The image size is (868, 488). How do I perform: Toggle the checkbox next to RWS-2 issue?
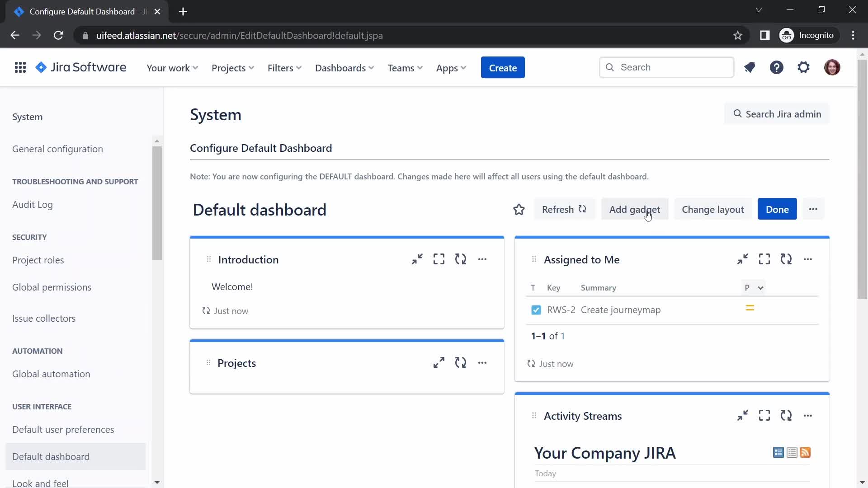pos(536,310)
